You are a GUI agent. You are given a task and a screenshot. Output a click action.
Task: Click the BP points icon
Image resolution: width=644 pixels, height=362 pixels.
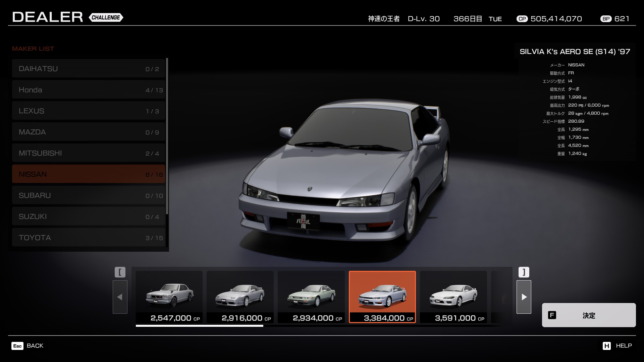(x=606, y=19)
